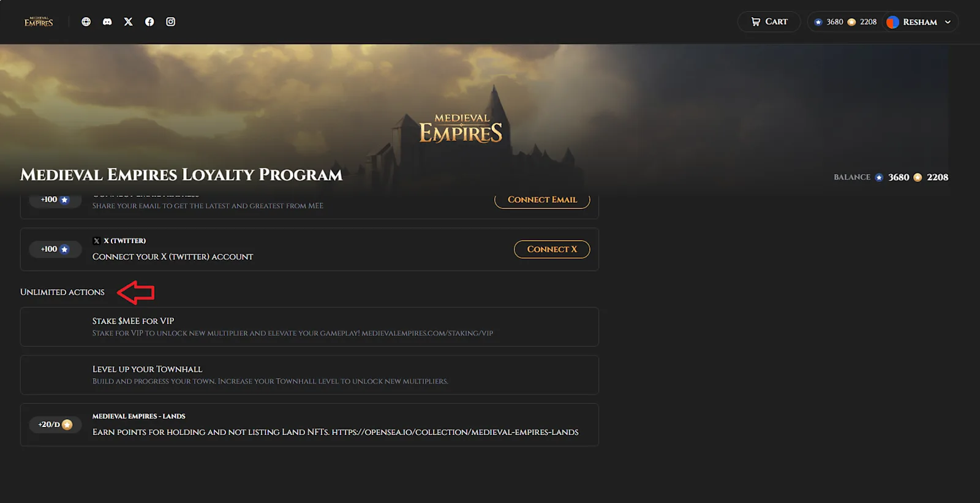The height and width of the screenshot is (503, 980).
Task: Click the blue star icon beside 3680 in the header
Action: click(x=818, y=22)
